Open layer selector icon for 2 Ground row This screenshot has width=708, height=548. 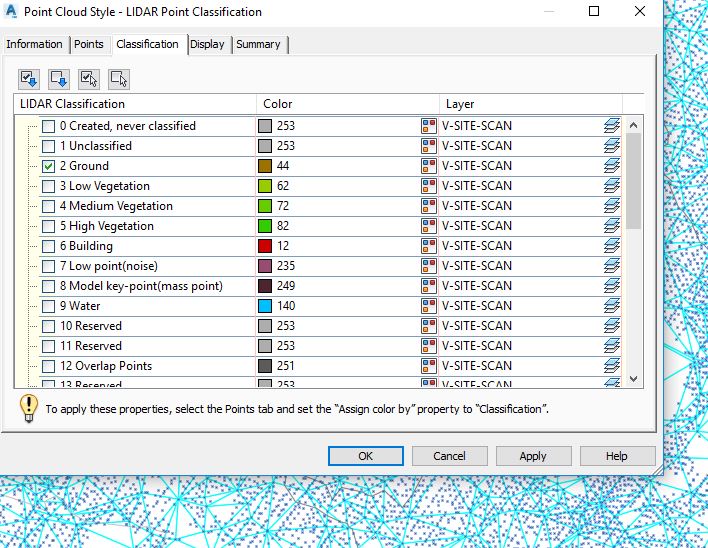(612, 166)
